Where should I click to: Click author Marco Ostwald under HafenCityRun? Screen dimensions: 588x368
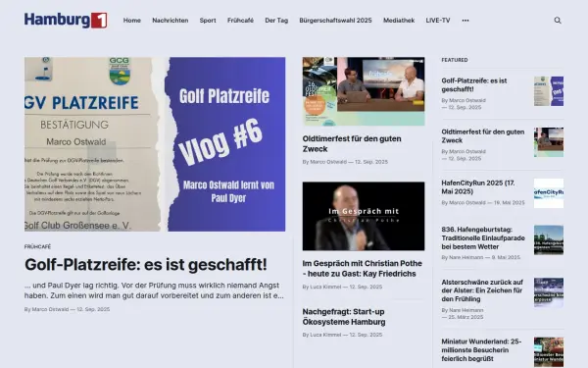click(x=466, y=203)
